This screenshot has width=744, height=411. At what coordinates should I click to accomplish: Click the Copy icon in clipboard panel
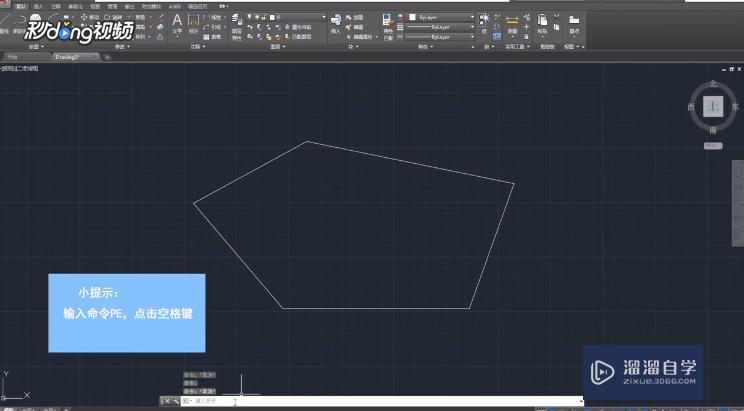tap(557, 27)
